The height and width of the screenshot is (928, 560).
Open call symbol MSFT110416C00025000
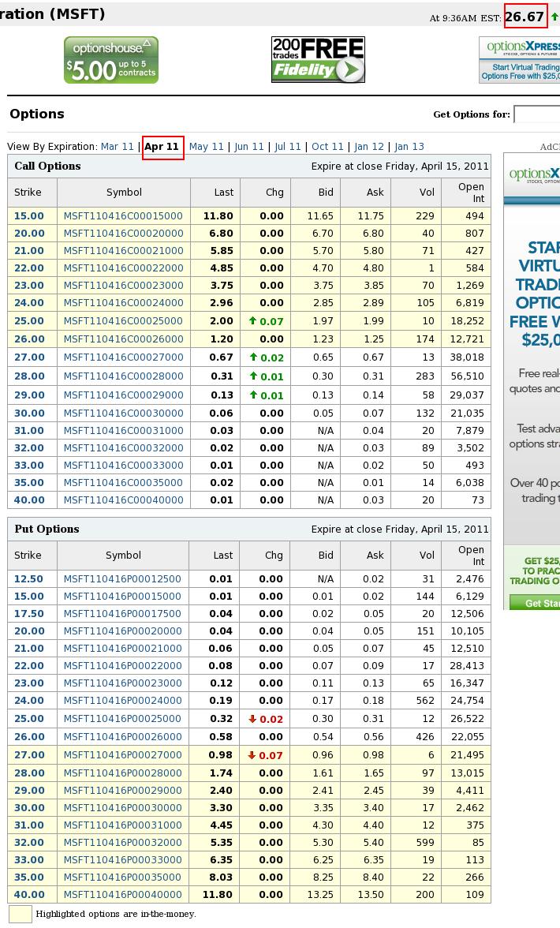(123, 321)
